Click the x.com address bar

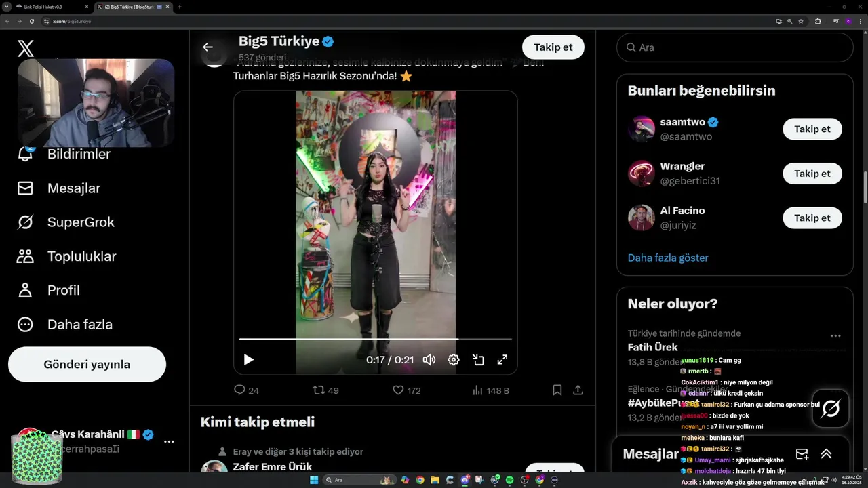coord(407,21)
